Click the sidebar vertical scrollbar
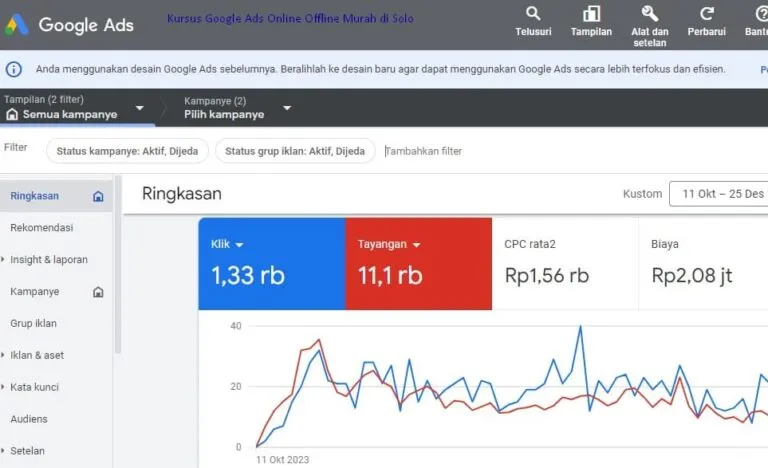Image resolution: width=768 pixels, height=468 pixels. (x=118, y=265)
